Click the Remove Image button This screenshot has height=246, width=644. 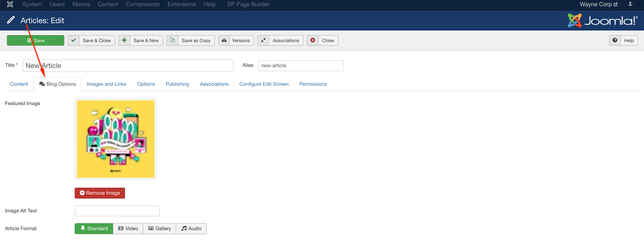99,193
